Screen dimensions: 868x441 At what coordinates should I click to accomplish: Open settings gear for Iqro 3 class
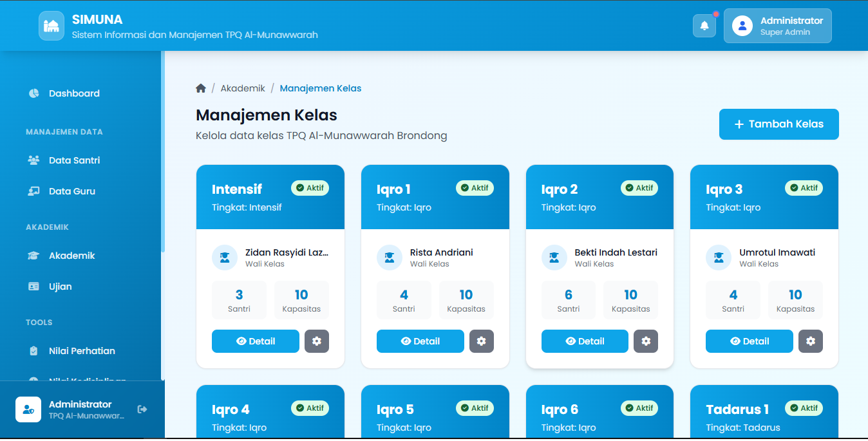pyautogui.click(x=810, y=341)
